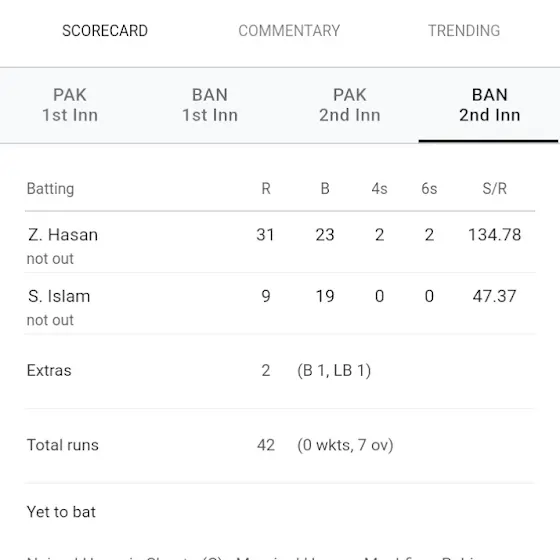Click the Total runs row

[x=280, y=445]
